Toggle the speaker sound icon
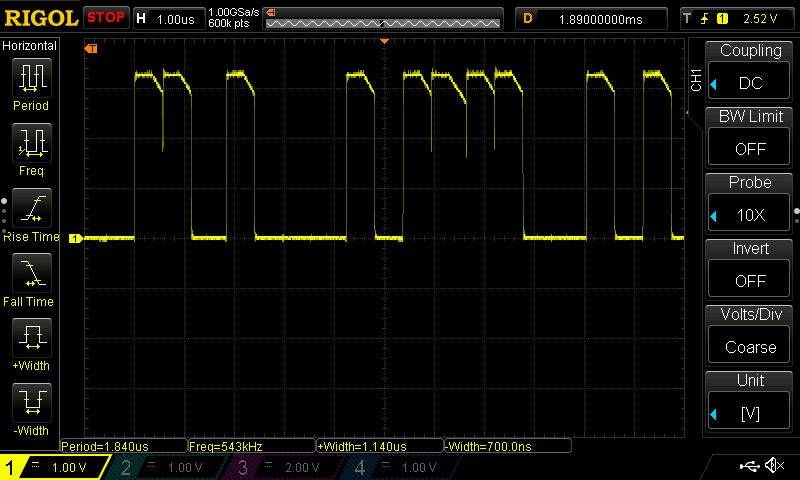The height and width of the screenshot is (480, 800). [x=774, y=466]
